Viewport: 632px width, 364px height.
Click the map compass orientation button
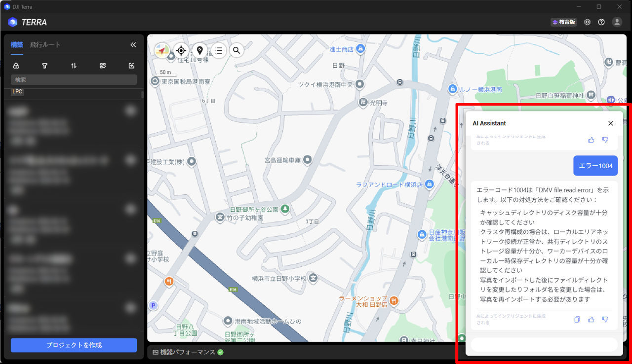pyautogui.click(x=162, y=50)
